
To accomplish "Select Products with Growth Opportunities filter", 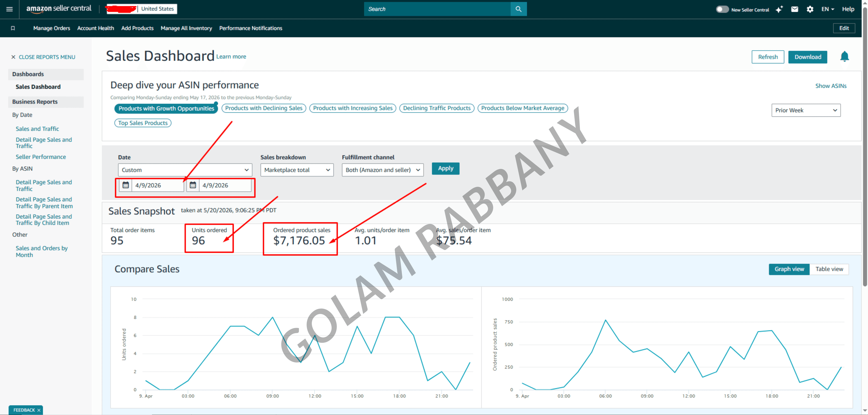I will (166, 108).
